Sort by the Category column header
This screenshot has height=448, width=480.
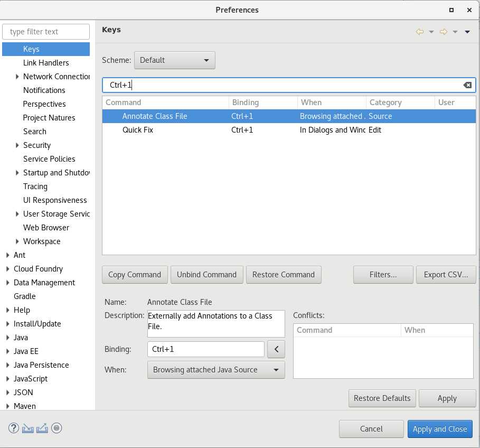tap(400, 102)
